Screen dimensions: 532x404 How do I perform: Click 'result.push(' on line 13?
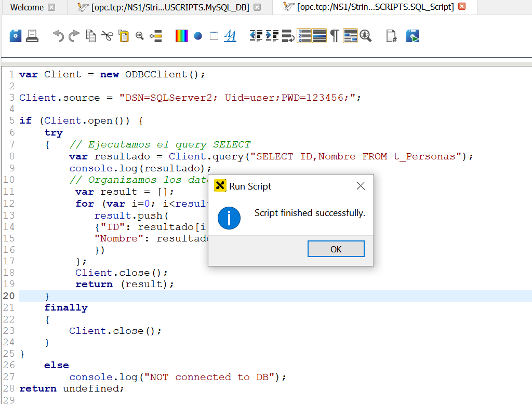coord(131,216)
